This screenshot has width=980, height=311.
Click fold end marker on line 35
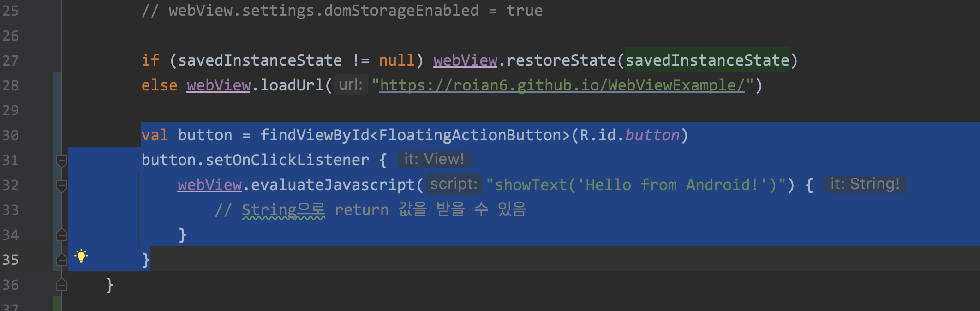(x=61, y=260)
